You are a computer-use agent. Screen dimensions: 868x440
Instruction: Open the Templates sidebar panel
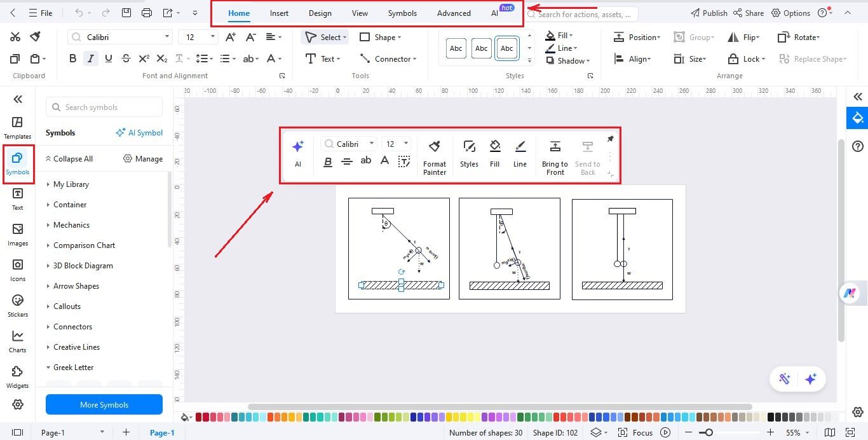point(17,127)
